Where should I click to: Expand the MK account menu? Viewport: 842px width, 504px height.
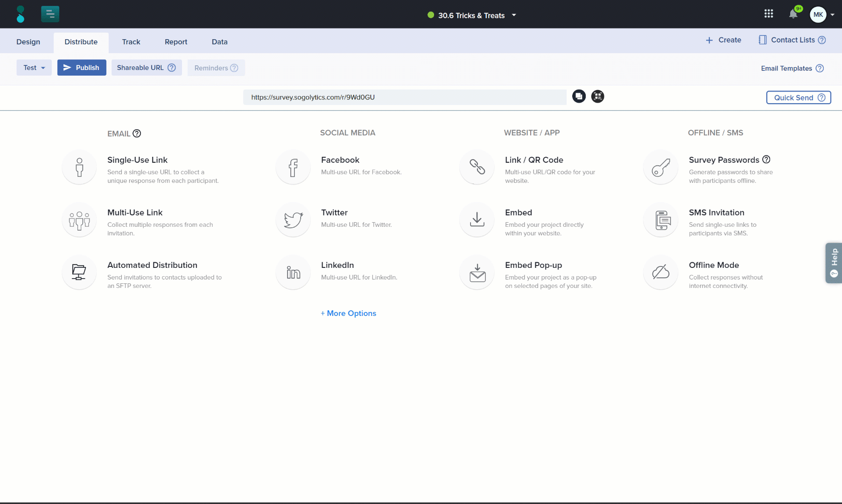click(x=821, y=14)
